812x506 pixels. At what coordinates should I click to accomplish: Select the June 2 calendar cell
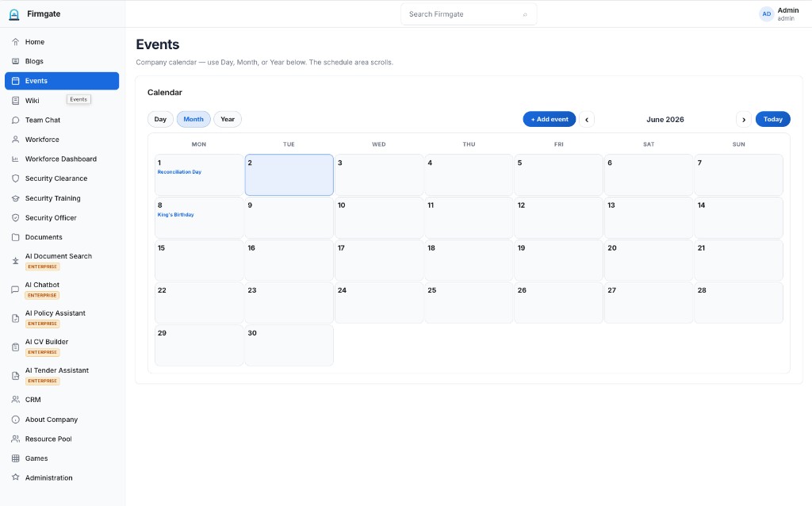[289, 174]
